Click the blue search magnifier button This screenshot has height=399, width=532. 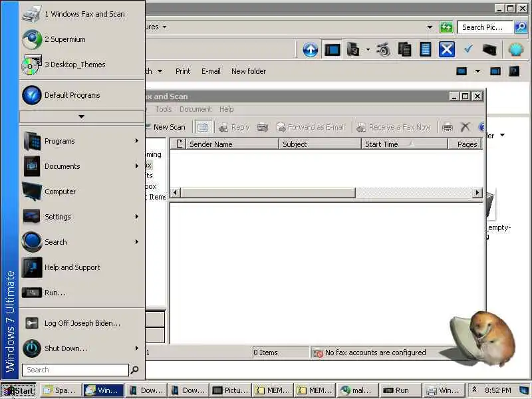pyautogui.click(x=521, y=27)
